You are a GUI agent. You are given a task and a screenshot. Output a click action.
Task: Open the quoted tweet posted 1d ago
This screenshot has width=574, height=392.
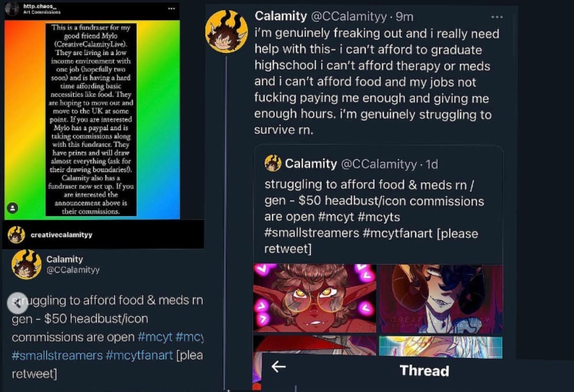pyautogui.click(x=378, y=201)
